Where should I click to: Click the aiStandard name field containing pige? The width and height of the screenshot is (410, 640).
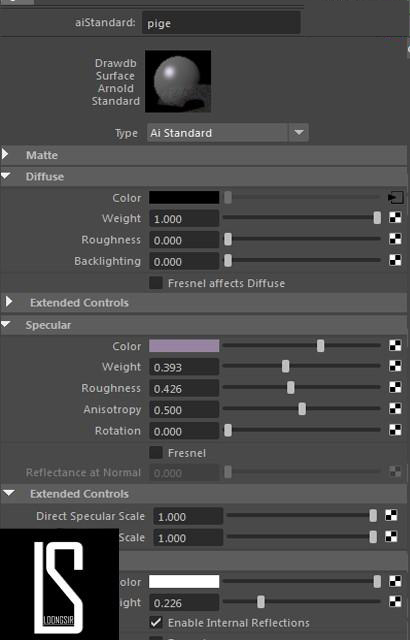pos(222,23)
